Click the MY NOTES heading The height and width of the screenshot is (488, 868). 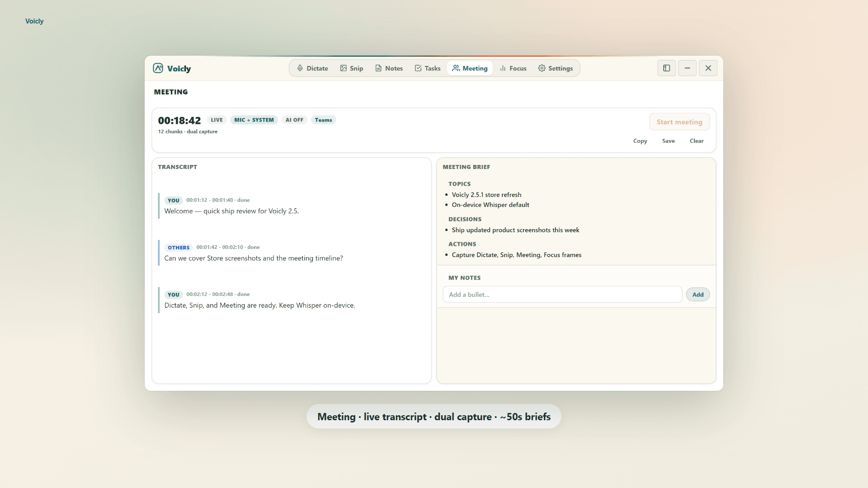(464, 278)
